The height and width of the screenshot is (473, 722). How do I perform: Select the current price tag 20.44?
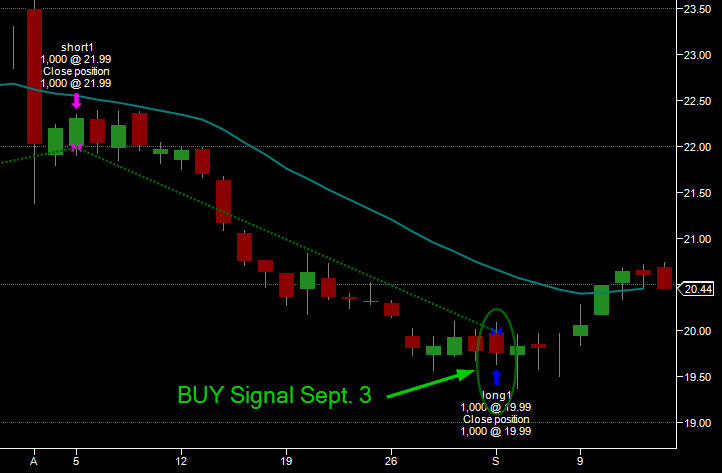point(698,289)
